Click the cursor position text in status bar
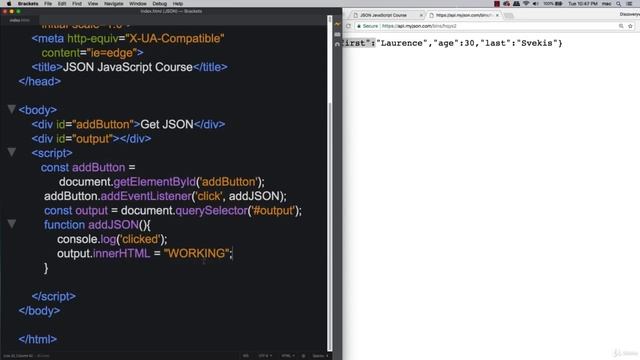Image resolution: width=640 pixels, height=360 pixels. [x=18, y=356]
